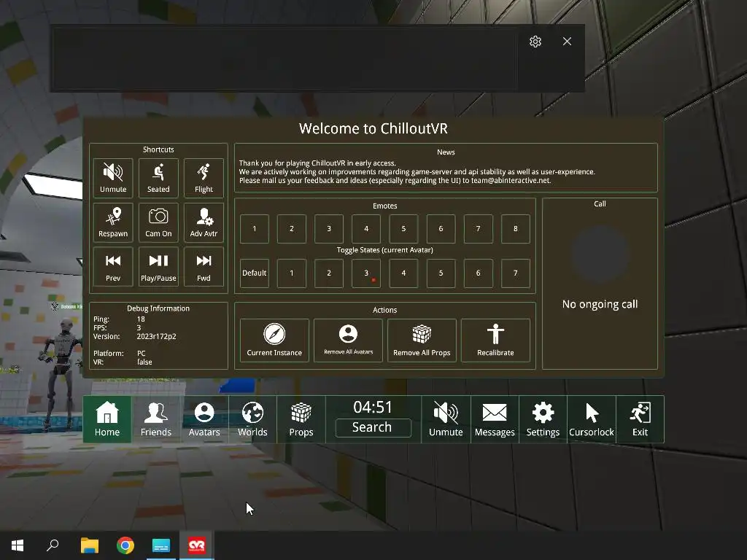
Task: Trigger emote 8
Action: [x=516, y=228]
